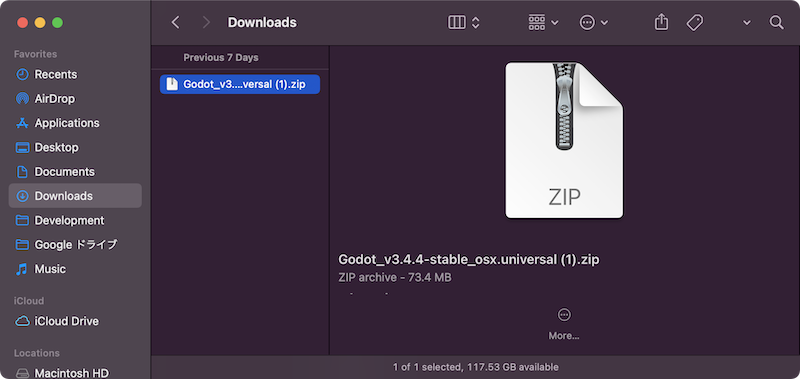Click the small zip file icon in list
This screenshot has height=379, width=800.
(172, 84)
